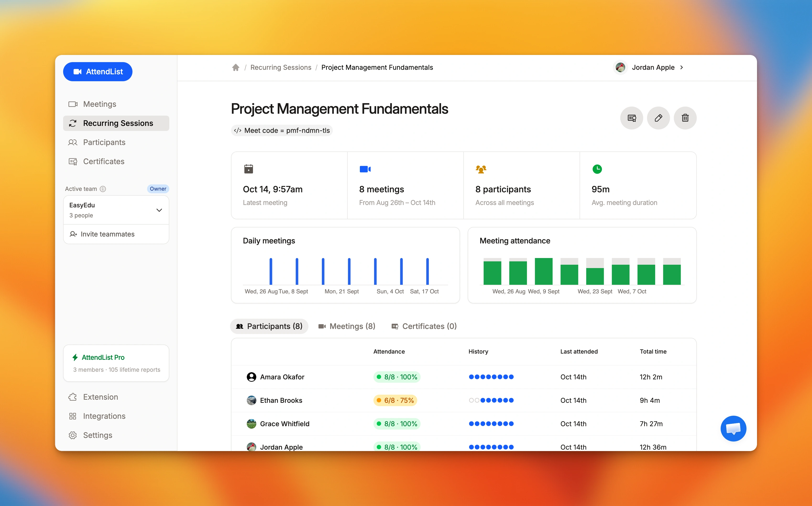This screenshot has height=506, width=812.
Task: Click the blue camera icon in meetings card
Action: [x=365, y=169]
